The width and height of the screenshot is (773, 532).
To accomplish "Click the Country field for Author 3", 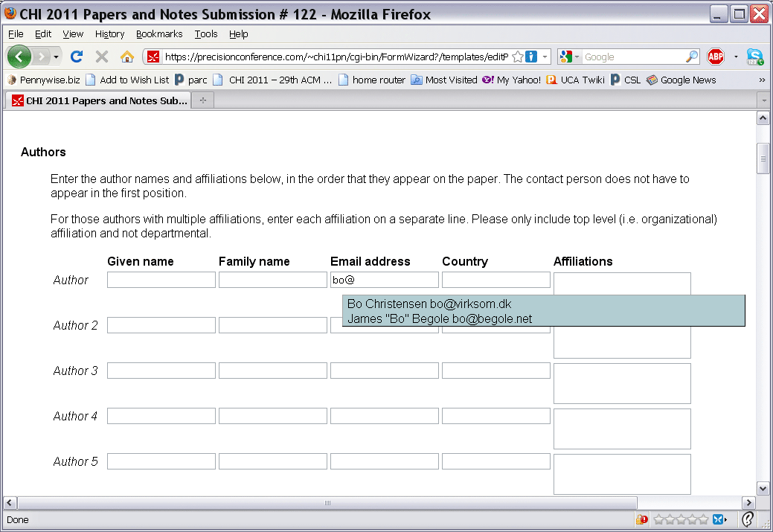I will pyautogui.click(x=496, y=371).
